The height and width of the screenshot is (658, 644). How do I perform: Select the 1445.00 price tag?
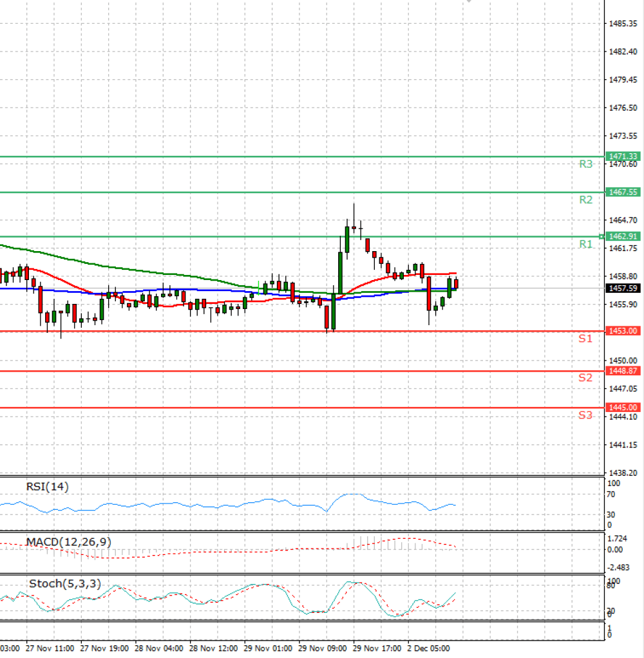[x=623, y=408]
